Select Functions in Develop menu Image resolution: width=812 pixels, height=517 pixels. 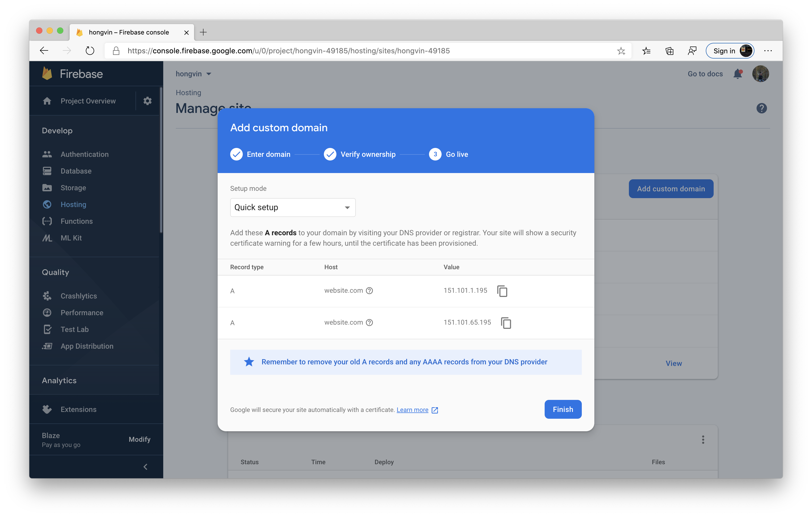77,221
